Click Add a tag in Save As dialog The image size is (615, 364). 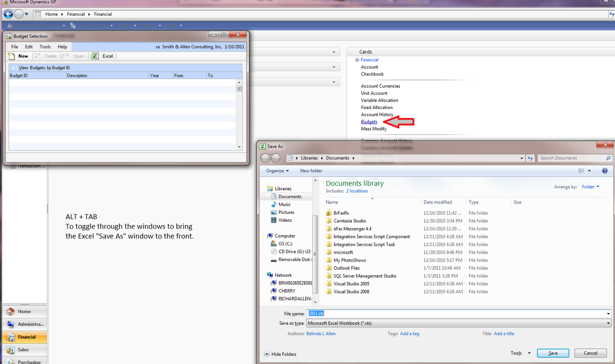coord(409,334)
